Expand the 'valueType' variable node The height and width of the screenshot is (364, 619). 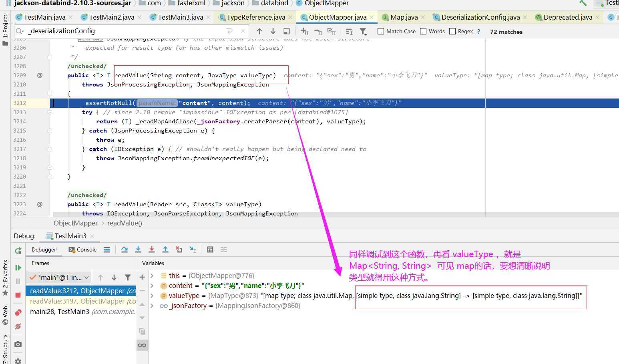point(152,296)
